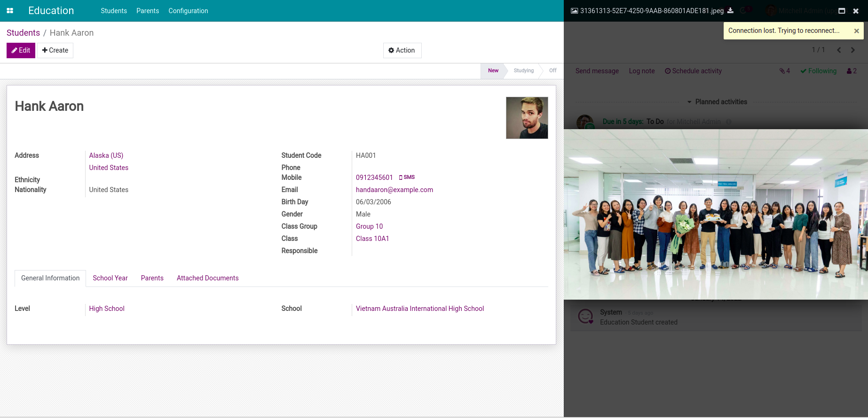The image size is (868, 418).
Task: Click the Edit button
Action: (x=21, y=50)
